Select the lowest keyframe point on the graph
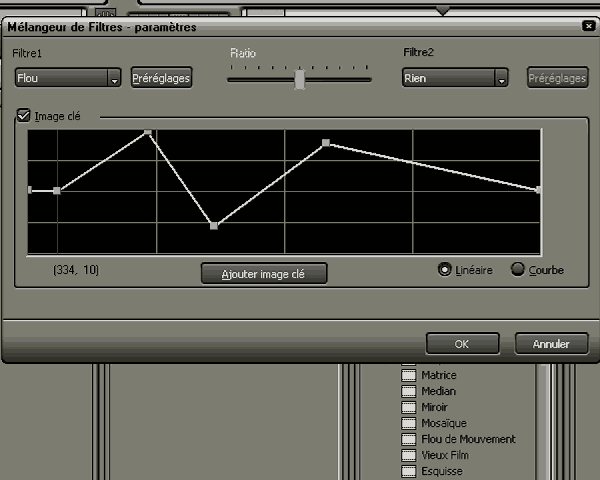Image resolution: width=600 pixels, height=480 pixels. pos(214,226)
